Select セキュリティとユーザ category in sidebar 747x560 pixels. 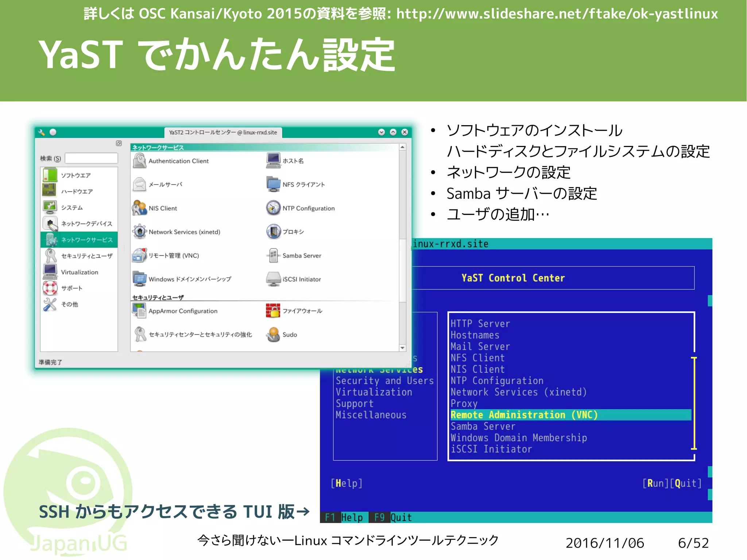(79, 256)
